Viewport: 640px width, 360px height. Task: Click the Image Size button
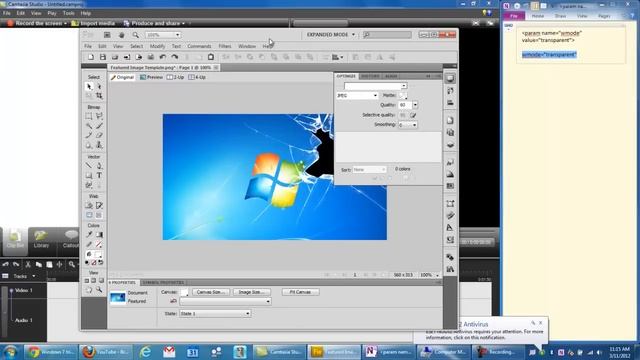[251, 292]
